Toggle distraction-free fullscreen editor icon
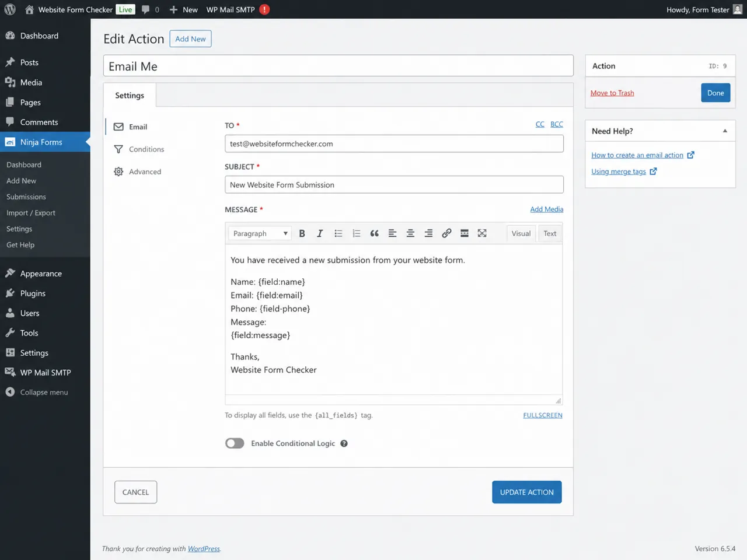This screenshot has width=747, height=560. [x=482, y=233]
